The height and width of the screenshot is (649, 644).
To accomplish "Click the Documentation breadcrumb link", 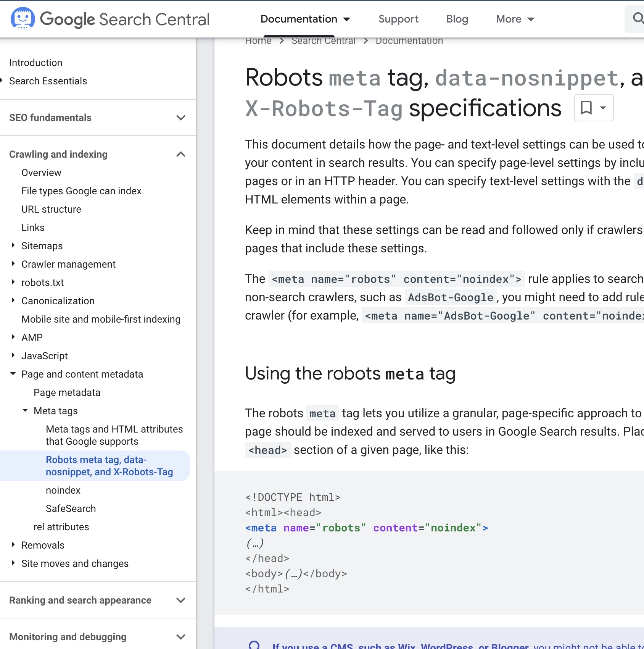I will pos(409,41).
